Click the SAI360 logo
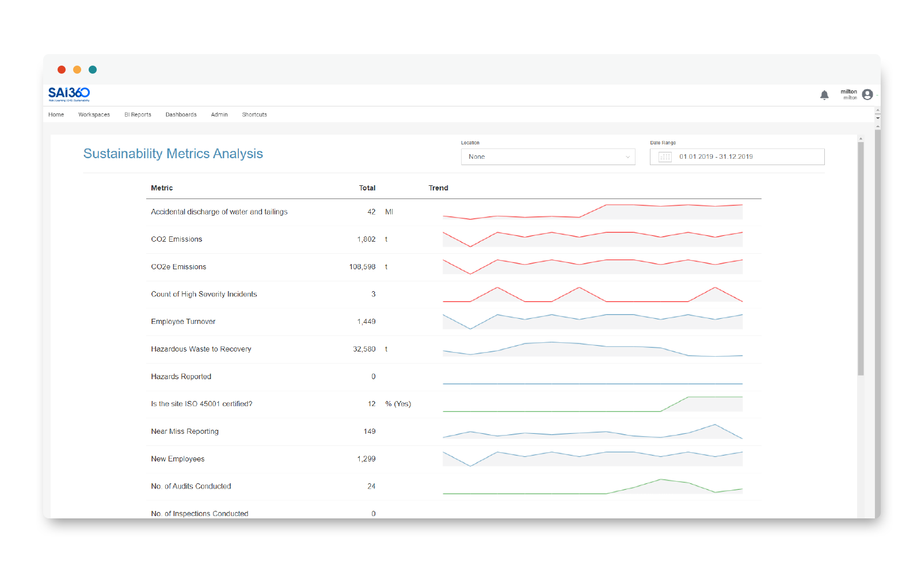Viewport: 921px width, 588px height. tap(68, 94)
